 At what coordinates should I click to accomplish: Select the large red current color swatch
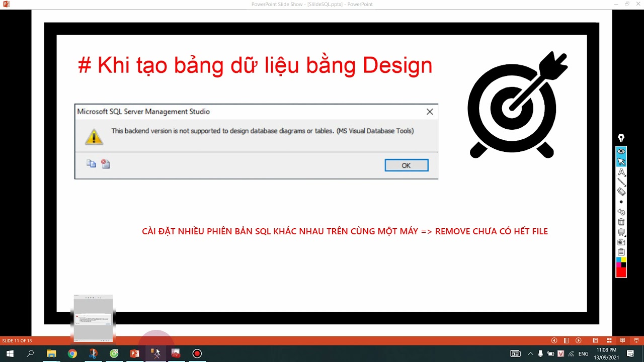[x=621, y=272]
